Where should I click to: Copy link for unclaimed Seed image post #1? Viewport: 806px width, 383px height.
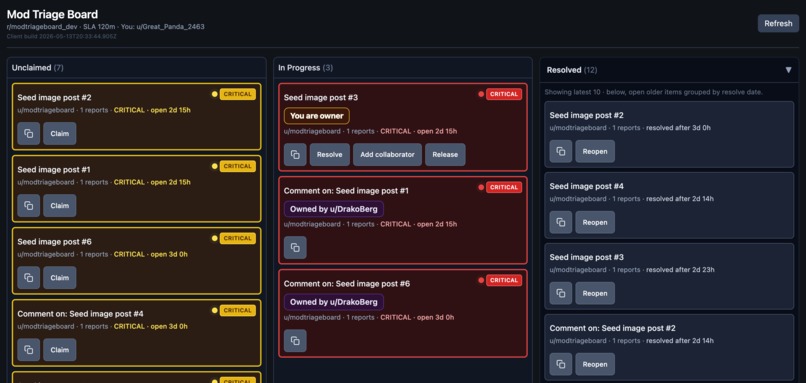click(x=28, y=206)
